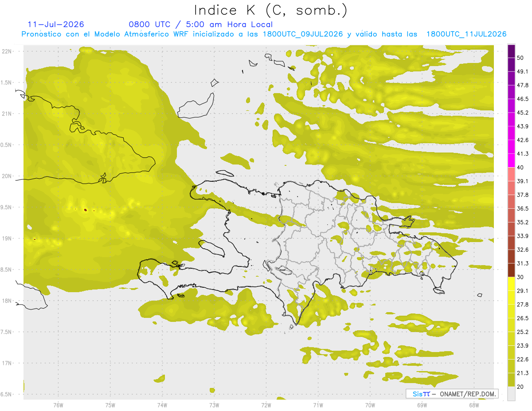Image resolution: width=532 pixels, height=411 pixels.
Task: Click the 68W longitude label
Action: pos(473,405)
